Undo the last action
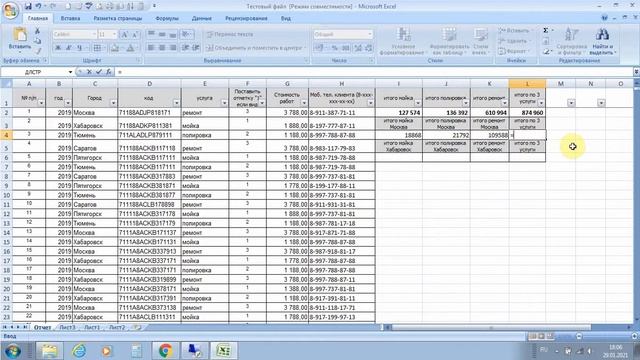This screenshot has width=640, height=360. tap(39, 6)
